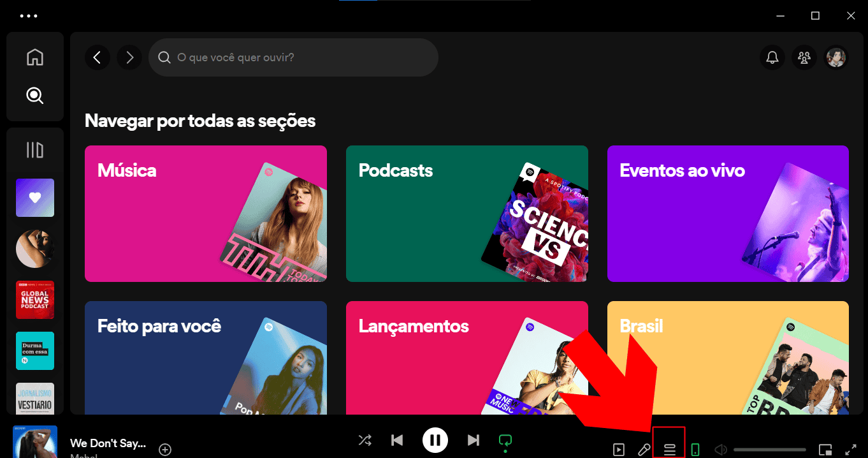Skip to the next track
The width and height of the screenshot is (868, 458).
tap(474, 440)
